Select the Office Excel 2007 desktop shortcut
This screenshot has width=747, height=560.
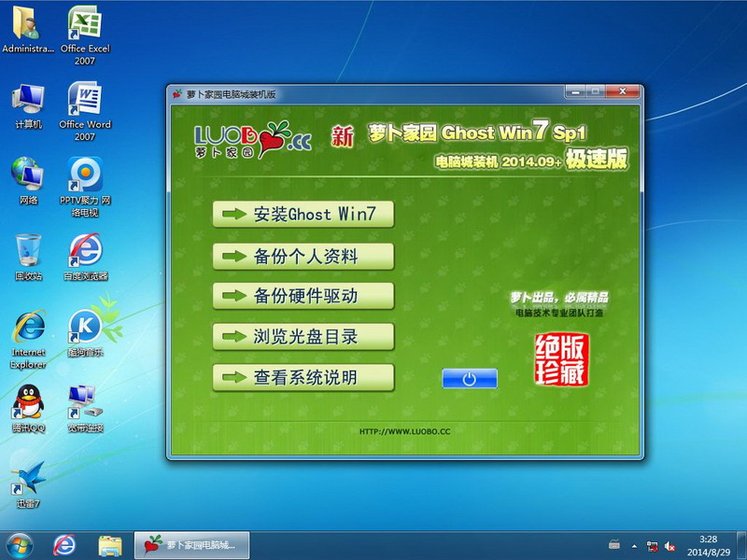coord(85,35)
